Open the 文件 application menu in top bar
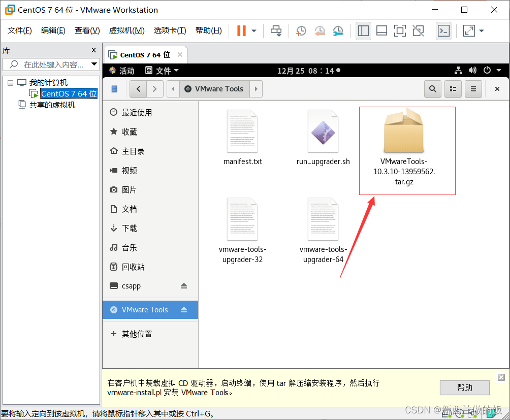Image resolution: width=510 pixels, height=420 pixels. [162, 71]
